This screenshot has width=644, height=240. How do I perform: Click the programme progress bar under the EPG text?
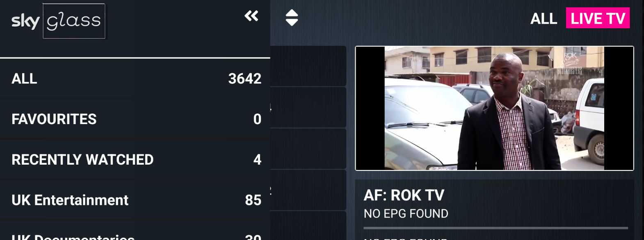click(x=496, y=228)
